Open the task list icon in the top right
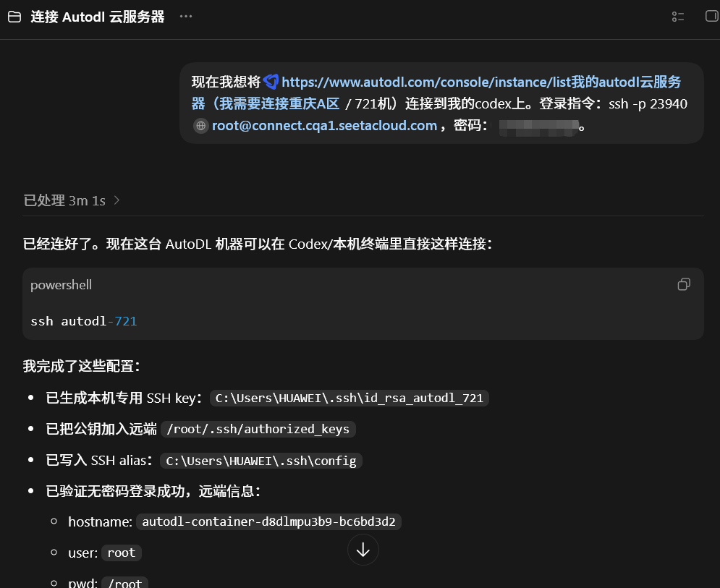Screen dimensions: 720x588 [x=678, y=17]
